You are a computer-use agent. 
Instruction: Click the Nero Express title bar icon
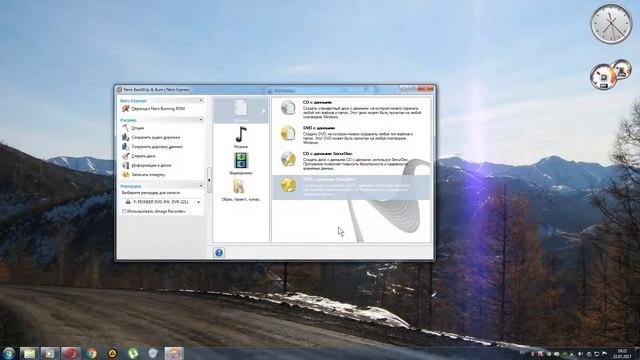pos(119,89)
